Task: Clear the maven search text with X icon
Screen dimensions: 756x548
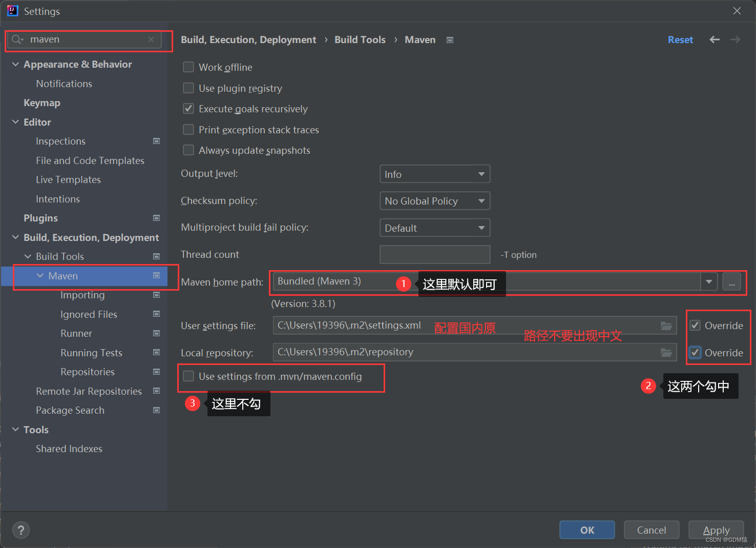Action: click(x=151, y=39)
